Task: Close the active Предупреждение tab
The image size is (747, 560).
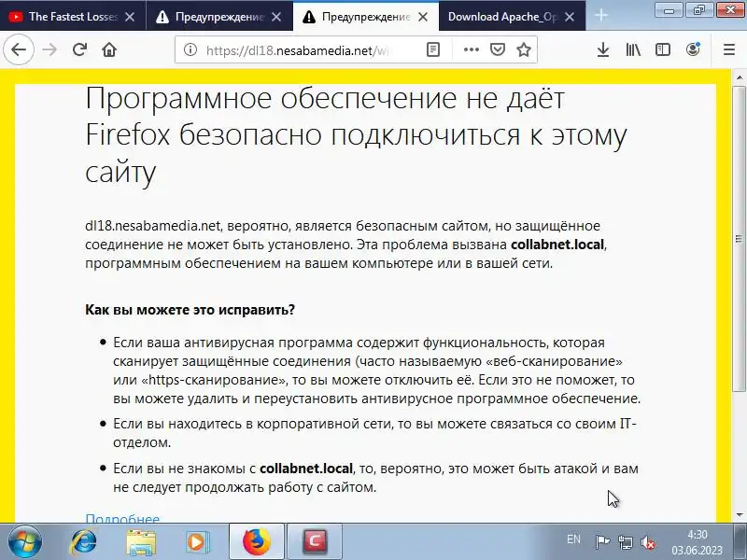Action: click(x=423, y=17)
